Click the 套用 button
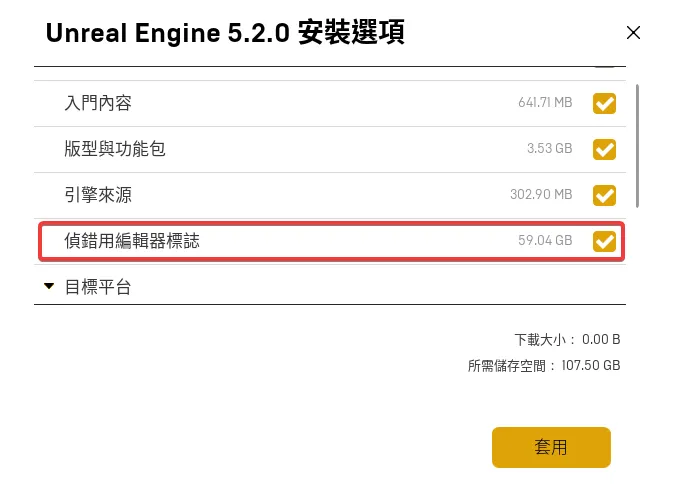 [x=551, y=447]
